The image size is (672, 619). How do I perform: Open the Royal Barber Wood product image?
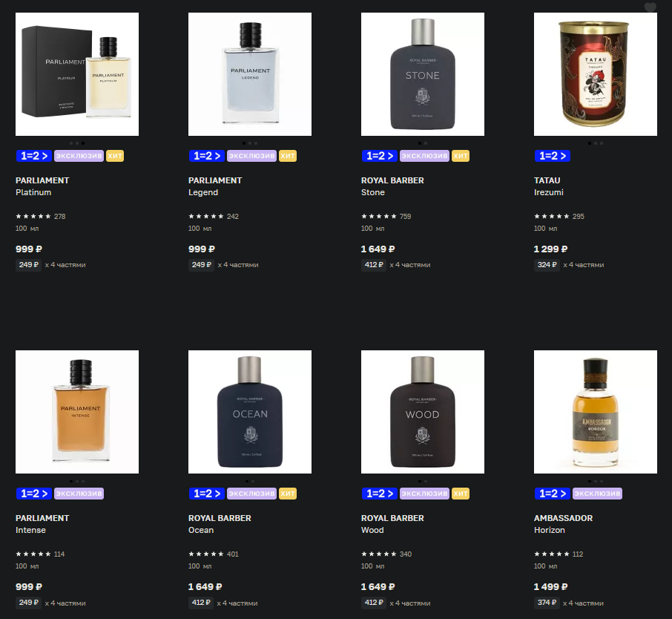tap(423, 412)
